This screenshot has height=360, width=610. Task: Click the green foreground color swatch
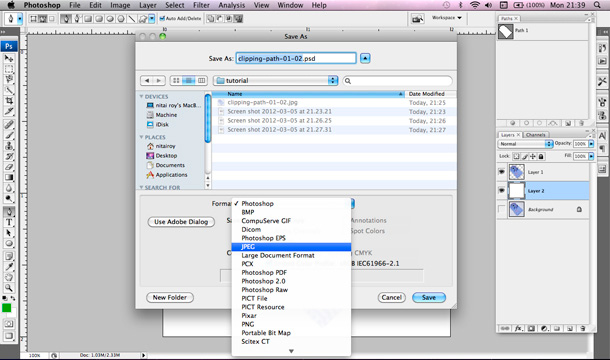coord(7,308)
